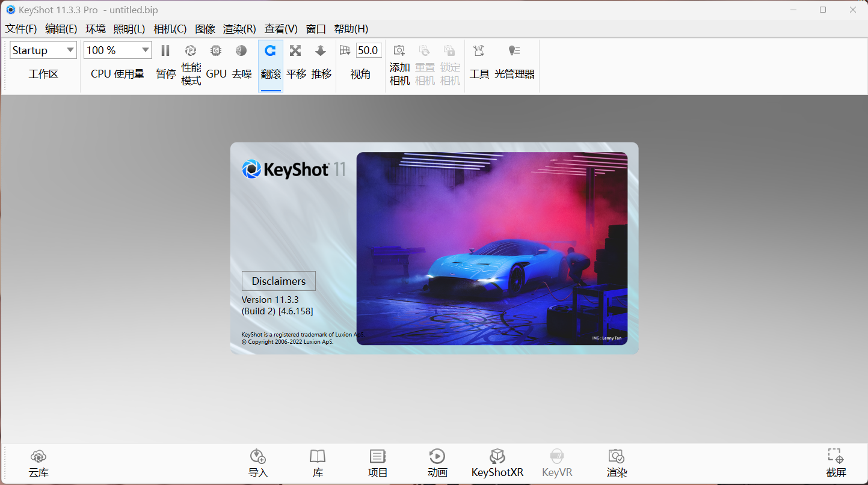Screen dimensions: 868x485
Task: Launch the KeyShotXR wizard
Action: click(x=497, y=463)
